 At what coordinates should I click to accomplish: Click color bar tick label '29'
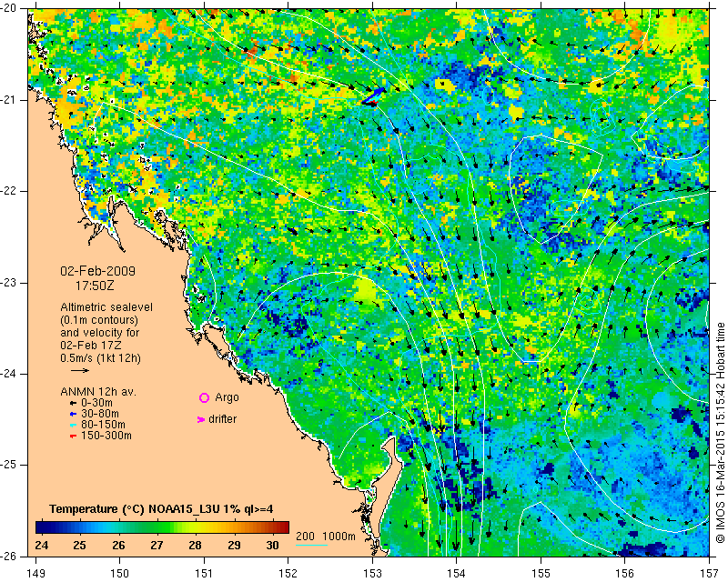click(x=234, y=545)
